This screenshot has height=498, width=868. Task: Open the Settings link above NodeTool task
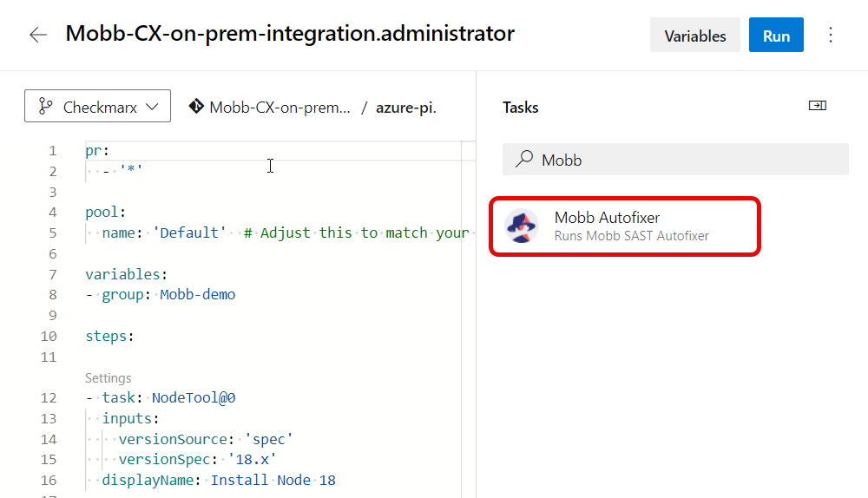click(x=108, y=378)
